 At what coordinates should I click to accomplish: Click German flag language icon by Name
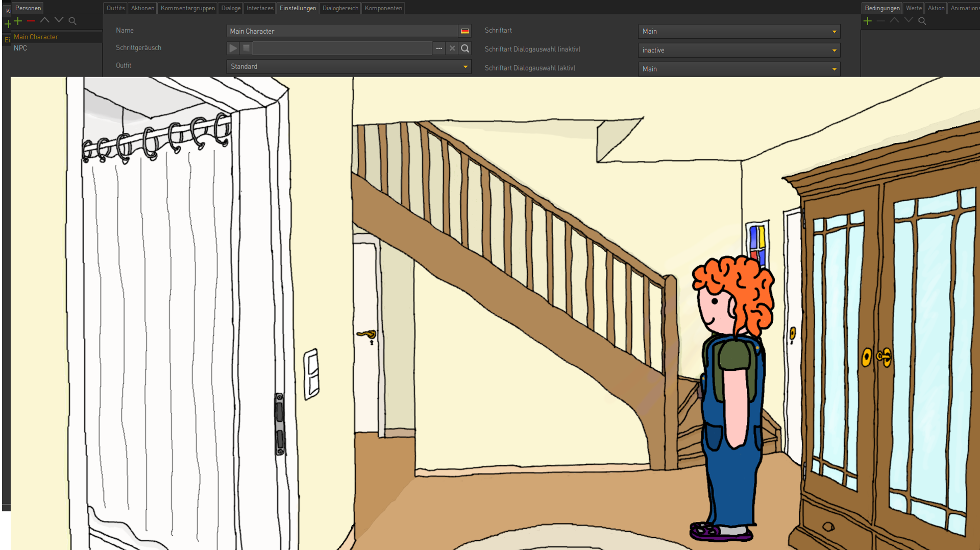[465, 31]
